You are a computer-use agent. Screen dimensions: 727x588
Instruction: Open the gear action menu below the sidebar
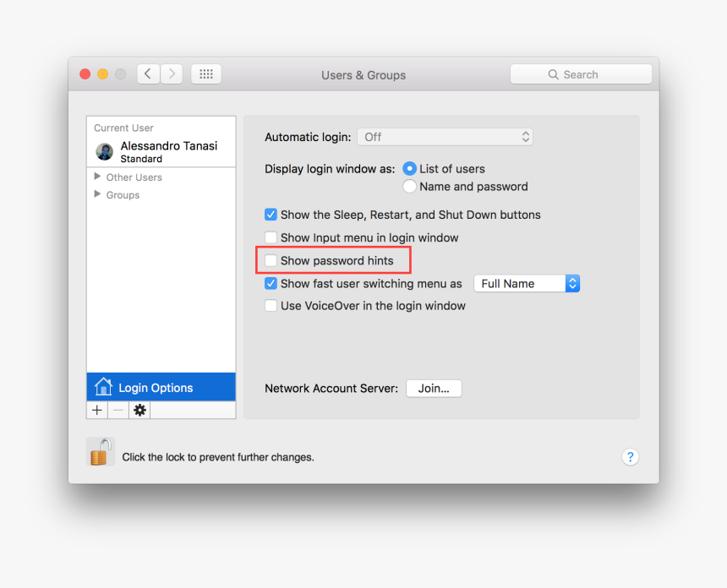(139, 410)
